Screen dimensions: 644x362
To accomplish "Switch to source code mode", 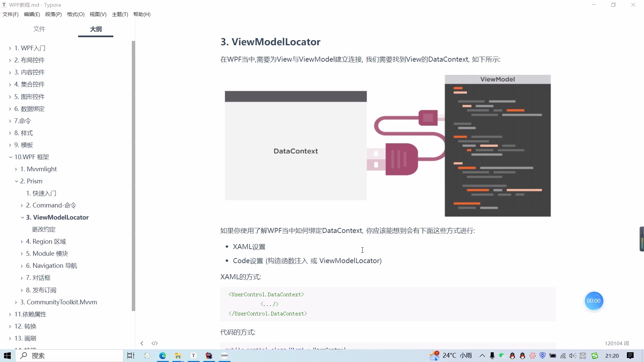I will tap(154, 343).
